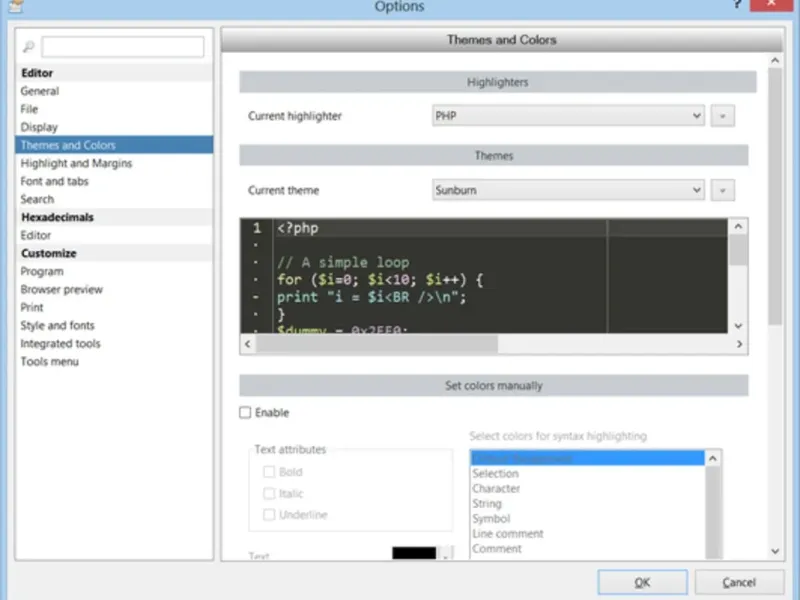The image size is (800, 600).
Task: Click main panel scroll up arrow
Action: [x=775, y=61]
